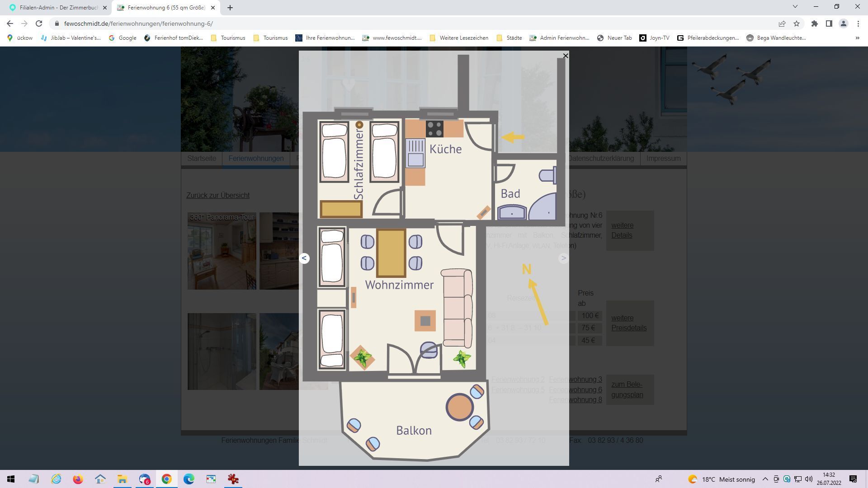Switch to Filialen-Admin browser tab
The height and width of the screenshot is (488, 868).
pyautogui.click(x=58, y=8)
